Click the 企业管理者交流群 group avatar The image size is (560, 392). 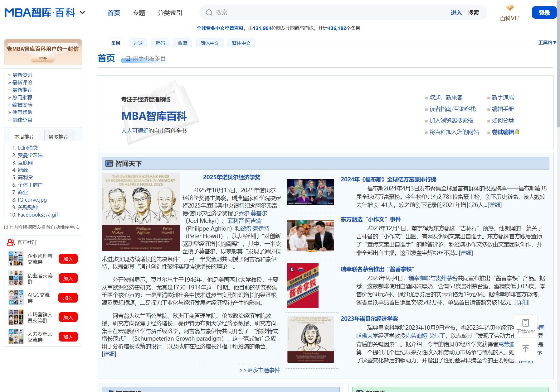(16, 259)
